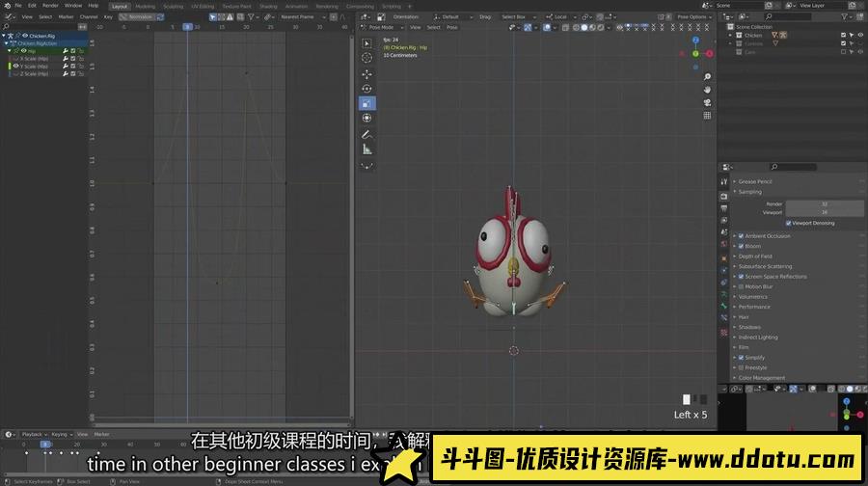
Task: Click the viewport zoom magnifier icon
Action: 707,77
